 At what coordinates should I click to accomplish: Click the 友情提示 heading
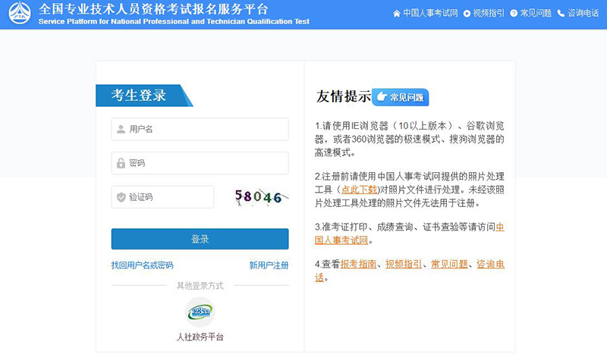344,97
